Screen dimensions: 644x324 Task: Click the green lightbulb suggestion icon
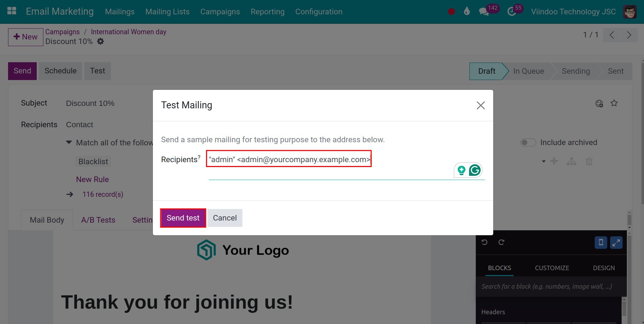461,170
